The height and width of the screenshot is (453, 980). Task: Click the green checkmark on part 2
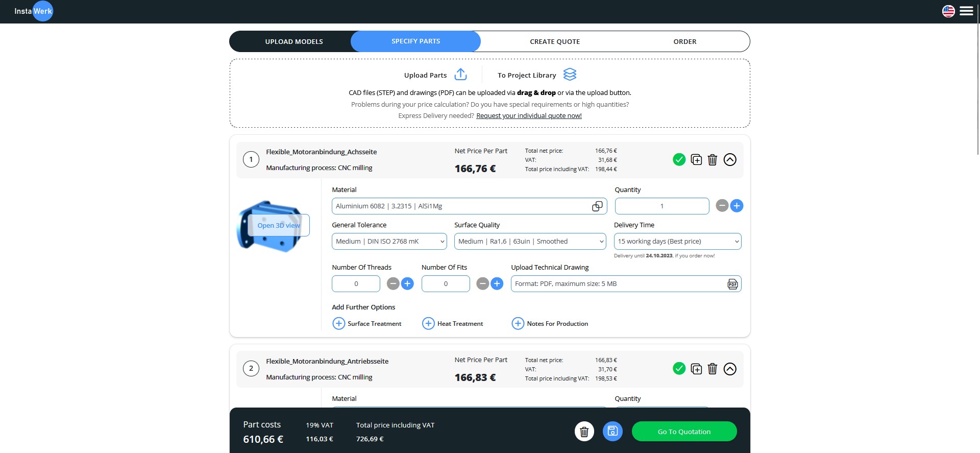tap(679, 369)
